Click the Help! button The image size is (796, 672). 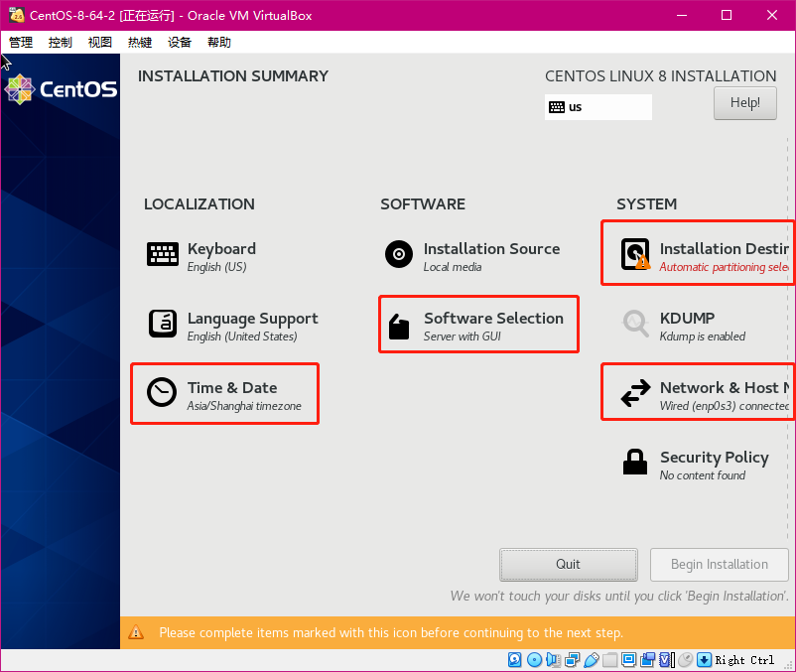[x=744, y=103]
